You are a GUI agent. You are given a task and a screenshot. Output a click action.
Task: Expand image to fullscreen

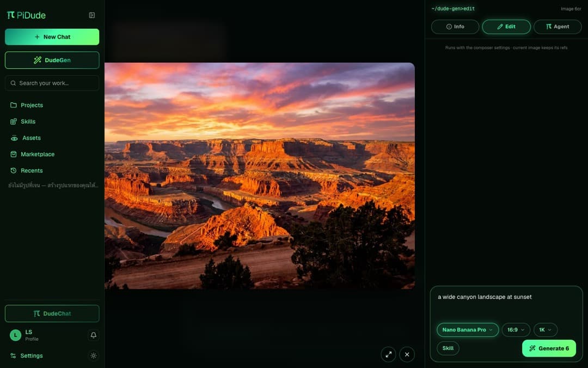tap(389, 354)
